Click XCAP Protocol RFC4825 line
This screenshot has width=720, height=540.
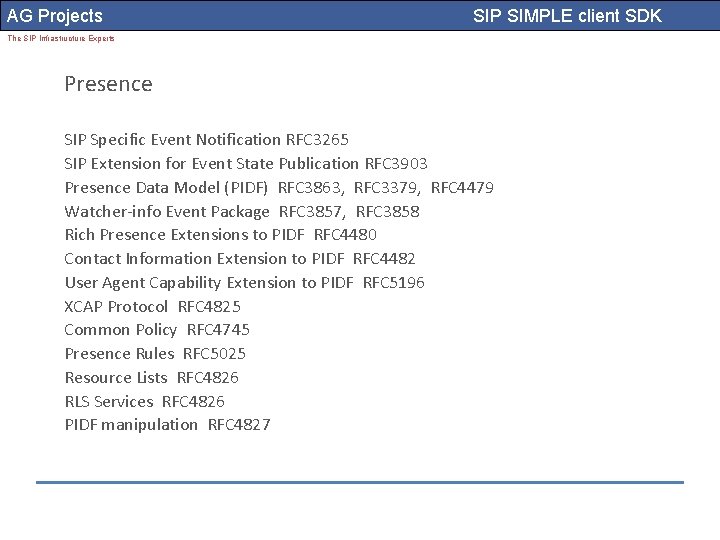[x=152, y=306]
